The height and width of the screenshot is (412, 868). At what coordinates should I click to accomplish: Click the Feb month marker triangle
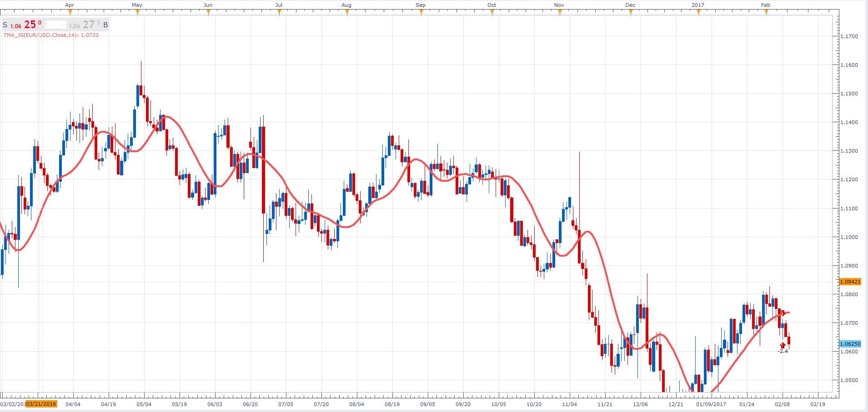pos(766,12)
